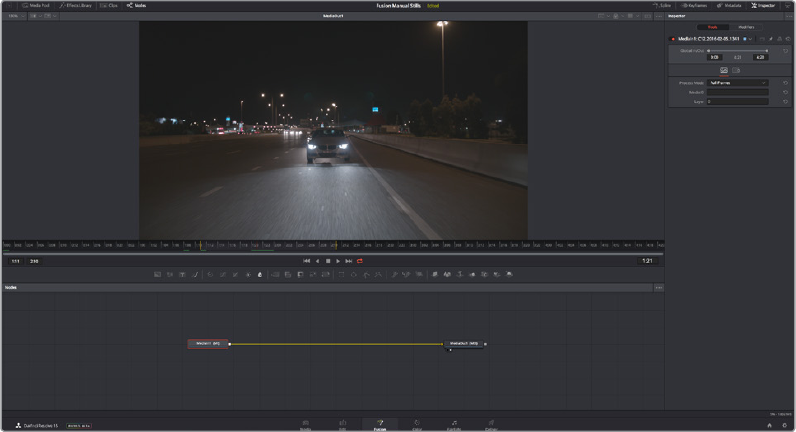Open the Media Pool panel
Screen dimensions: 796x432
[39, 5]
